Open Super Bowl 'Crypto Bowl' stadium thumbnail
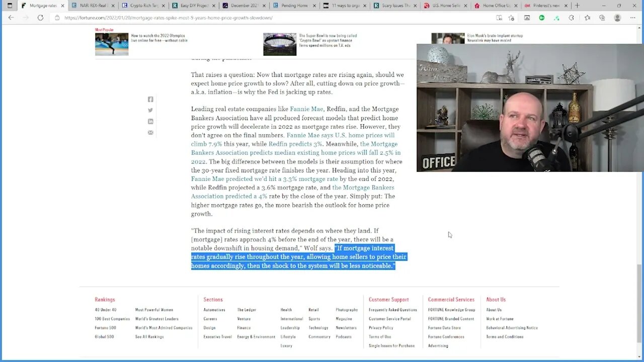 click(280, 44)
